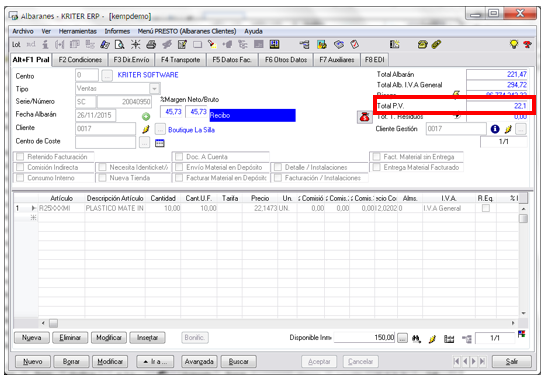550x377 pixels.
Task: Click the browse button beside Centro field
Action: point(107,75)
